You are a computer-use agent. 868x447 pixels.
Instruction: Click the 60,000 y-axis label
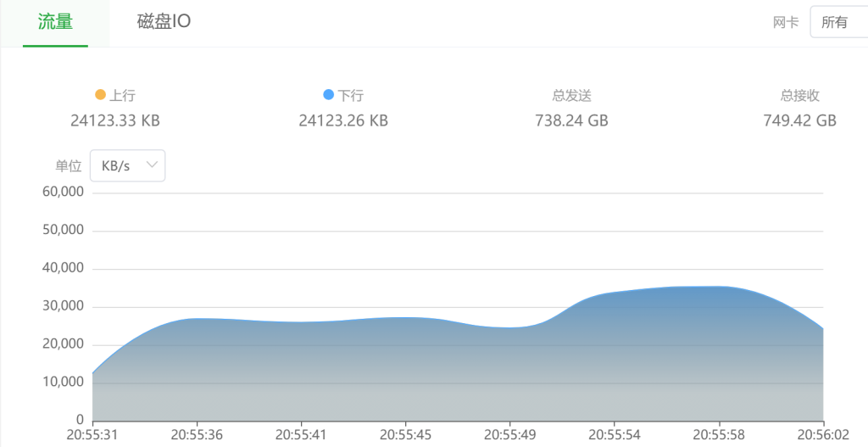63,193
